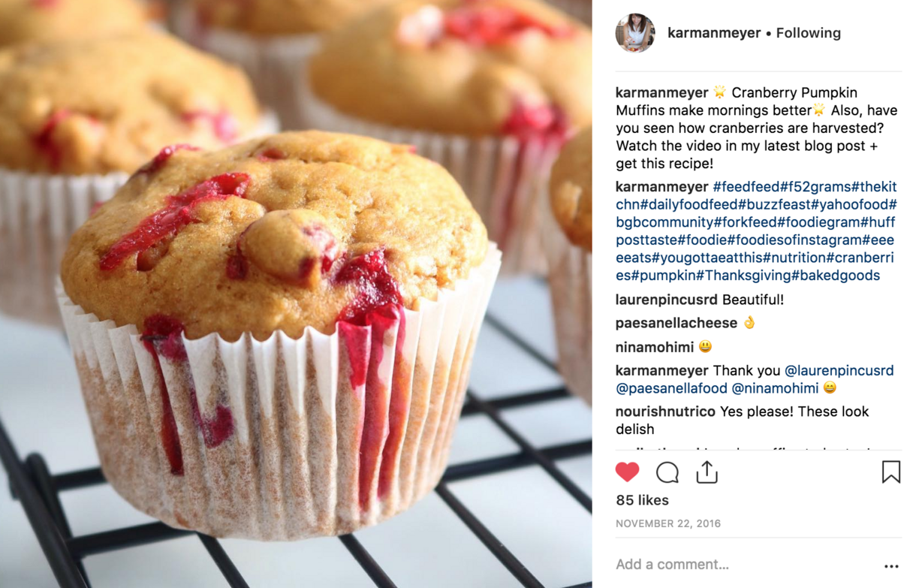Save the post with the bookmark icon
The image size is (922, 588).
pos(890,472)
